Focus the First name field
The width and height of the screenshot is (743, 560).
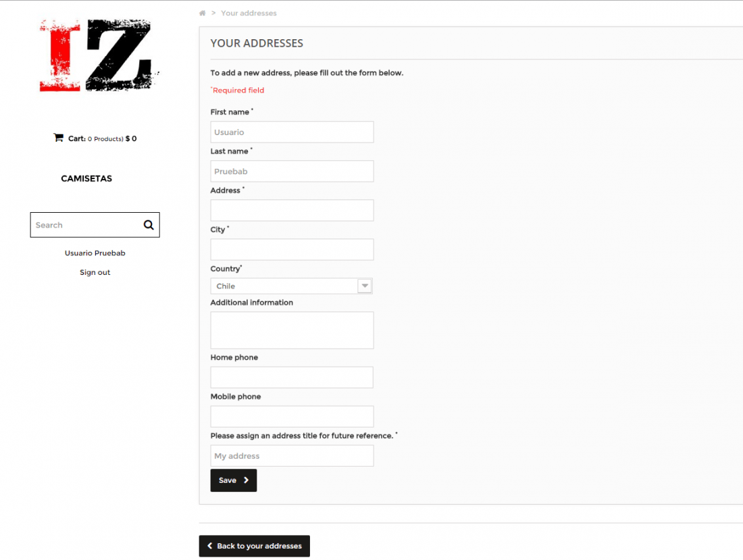pyautogui.click(x=292, y=132)
